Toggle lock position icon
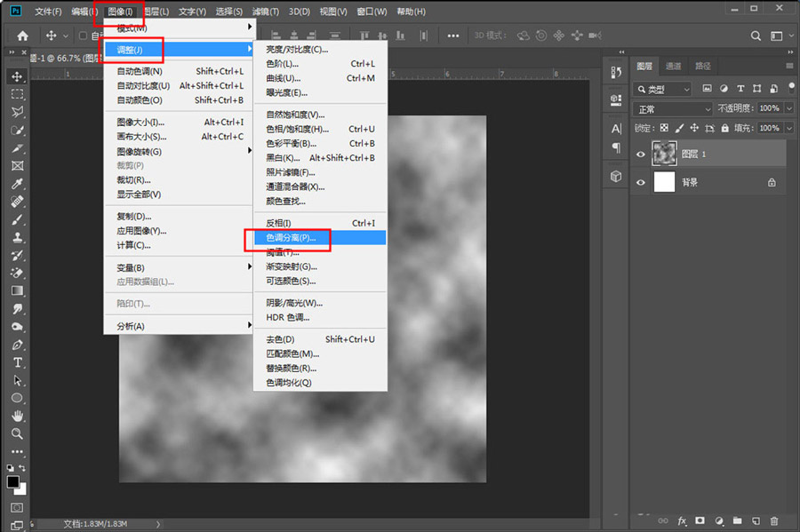The image size is (800, 532). click(694, 128)
